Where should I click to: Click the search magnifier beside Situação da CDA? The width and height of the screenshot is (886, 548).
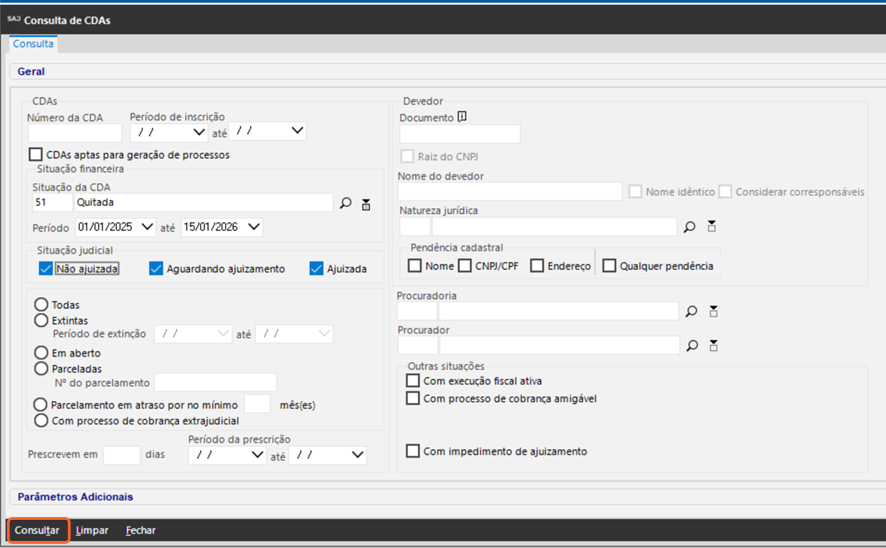pyautogui.click(x=346, y=204)
